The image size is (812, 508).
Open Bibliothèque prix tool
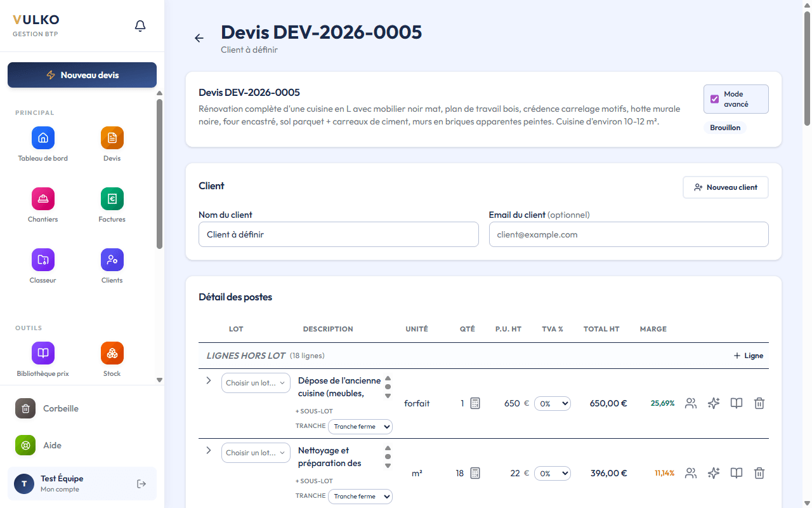click(43, 359)
